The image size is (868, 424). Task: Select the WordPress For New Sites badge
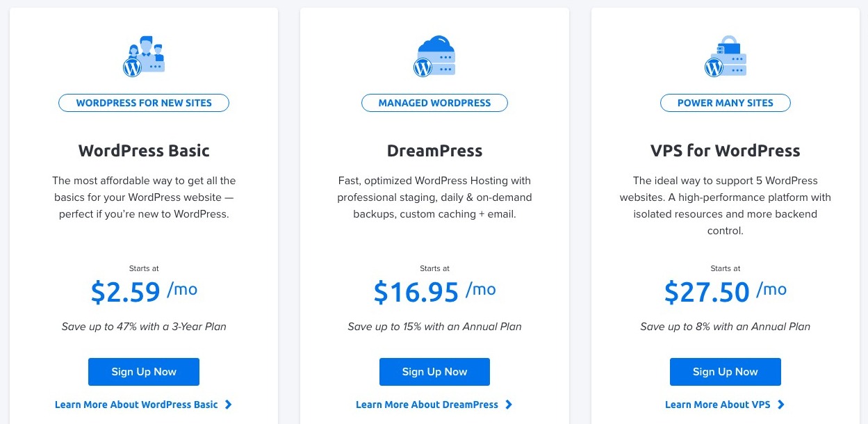pos(144,103)
